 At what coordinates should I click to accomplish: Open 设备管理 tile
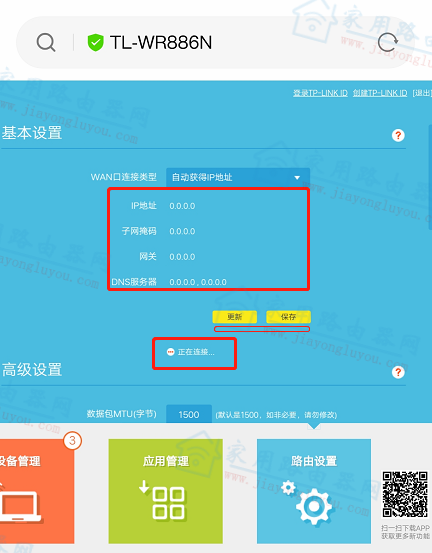(x=37, y=491)
